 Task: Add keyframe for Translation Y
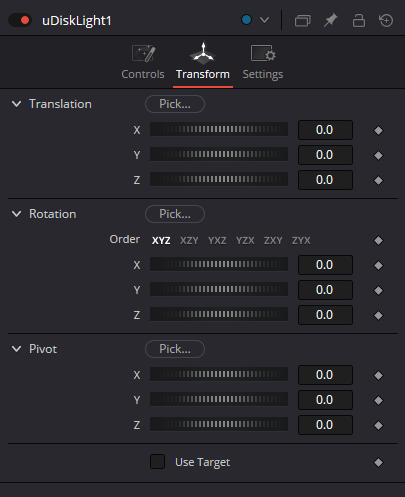[x=378, y=155]
